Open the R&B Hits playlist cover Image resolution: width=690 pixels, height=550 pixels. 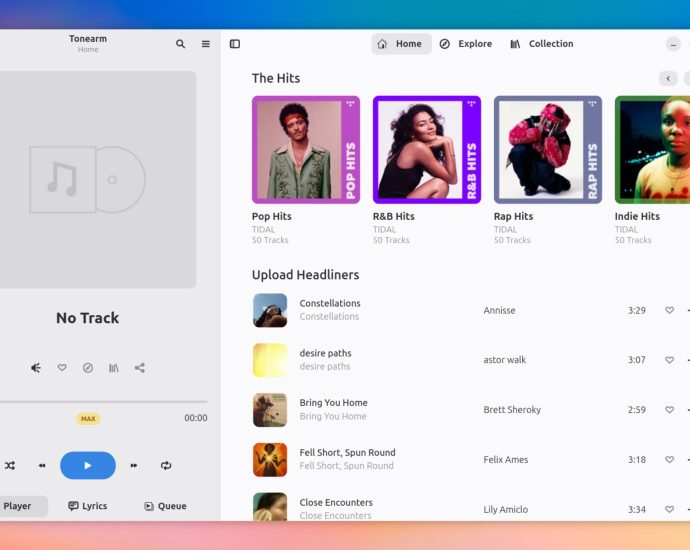tap(427, 150)
